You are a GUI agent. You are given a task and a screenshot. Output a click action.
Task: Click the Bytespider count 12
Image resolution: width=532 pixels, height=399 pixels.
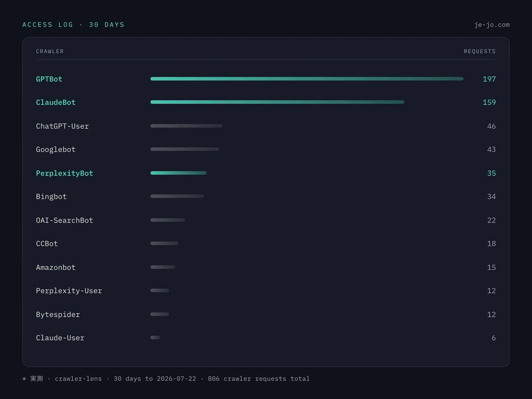click(x=491, y=314)
